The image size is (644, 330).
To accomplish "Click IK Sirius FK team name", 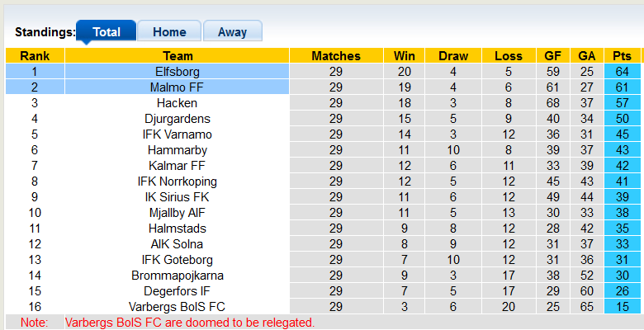I will [177, 197].
